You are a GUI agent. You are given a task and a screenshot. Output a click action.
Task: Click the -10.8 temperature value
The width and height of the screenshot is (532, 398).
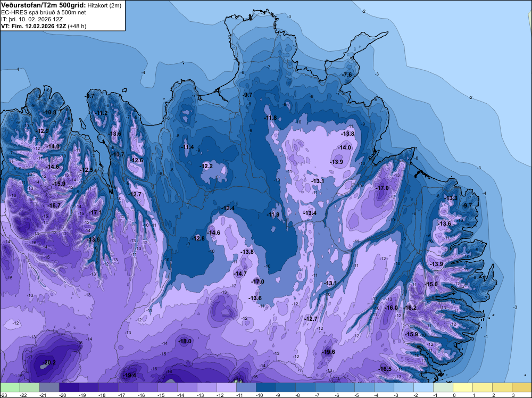(49, 112)
